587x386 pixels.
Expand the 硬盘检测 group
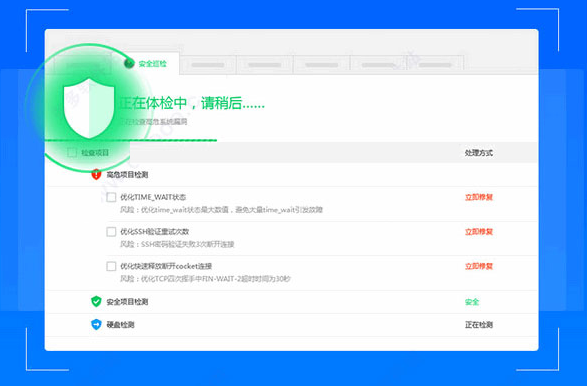[x=121, y=325]
